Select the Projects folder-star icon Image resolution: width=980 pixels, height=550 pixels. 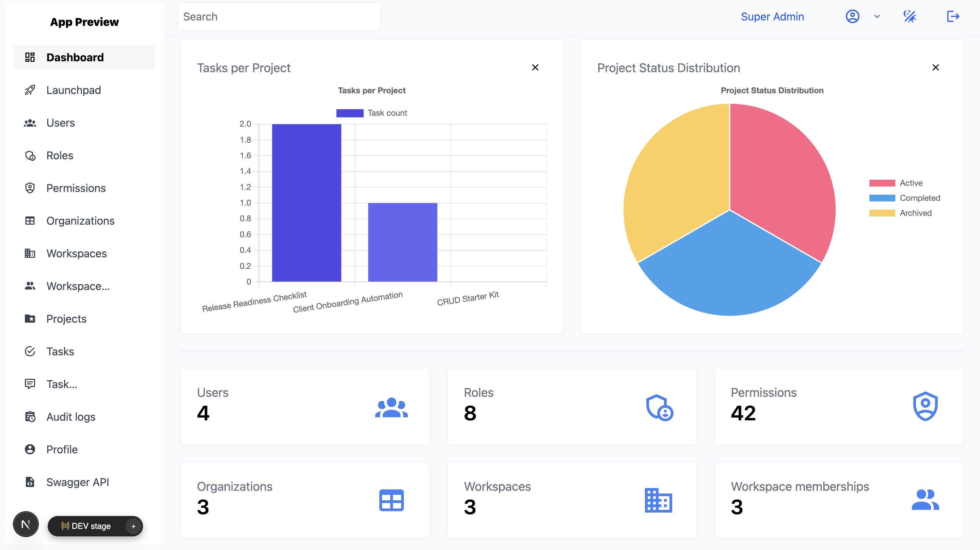[30, 318]
